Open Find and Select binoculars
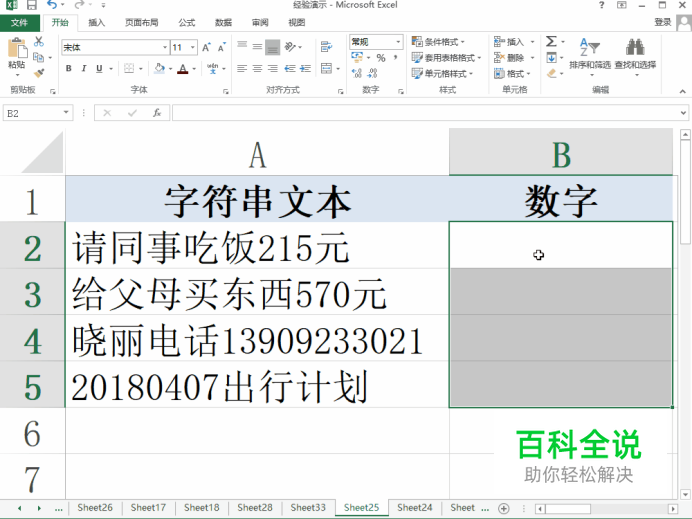Image resolution: width=692 pixels, height=519 pixels. click(x=636, y=55)
